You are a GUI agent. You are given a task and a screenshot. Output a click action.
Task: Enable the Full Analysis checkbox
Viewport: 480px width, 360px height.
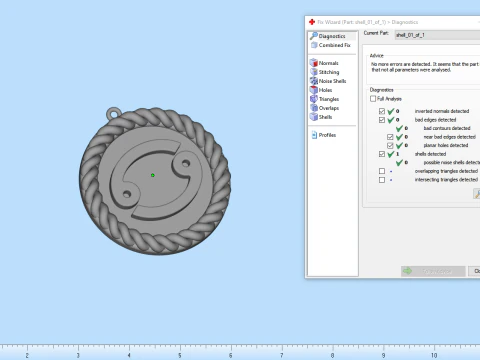coord(373,99)
